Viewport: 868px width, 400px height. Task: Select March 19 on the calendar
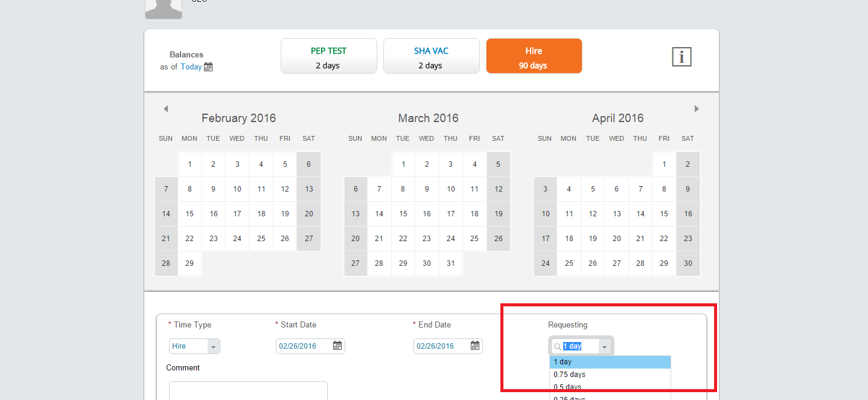click(x=499, y=214)
